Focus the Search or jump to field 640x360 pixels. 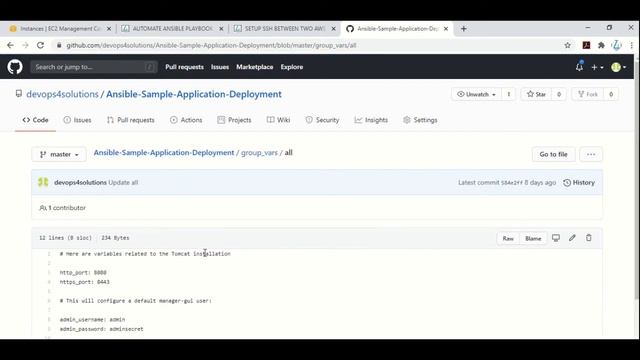tap(94, 67)
